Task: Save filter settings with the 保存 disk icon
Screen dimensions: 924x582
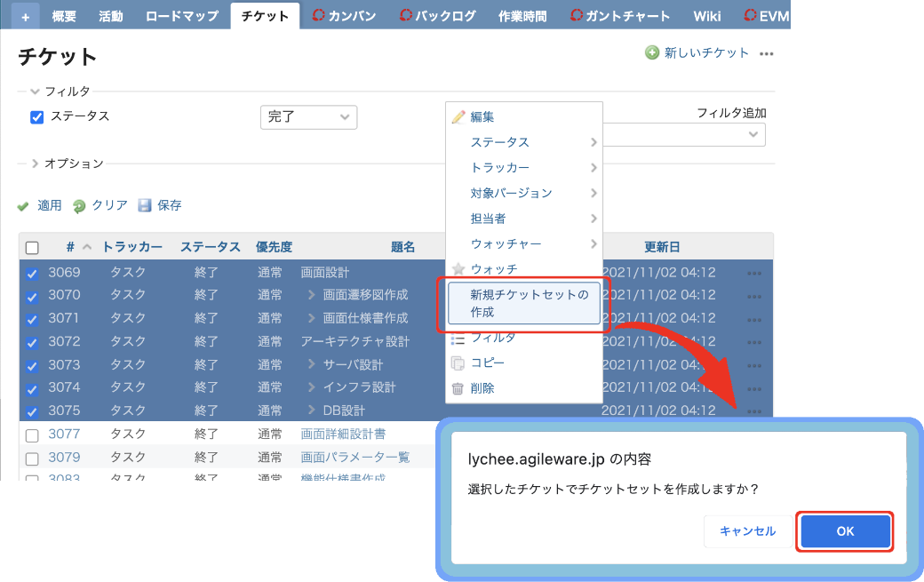Action: (144, 204)
